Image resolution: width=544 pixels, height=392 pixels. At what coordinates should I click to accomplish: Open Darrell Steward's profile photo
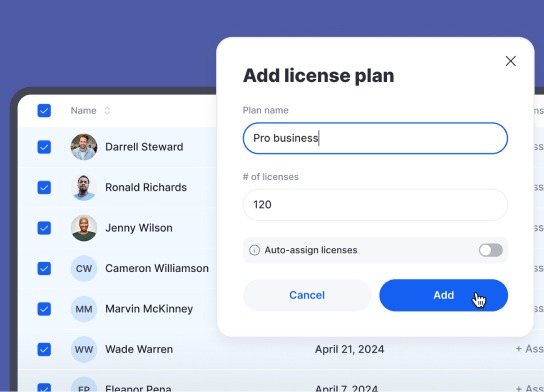pos(84,147)
